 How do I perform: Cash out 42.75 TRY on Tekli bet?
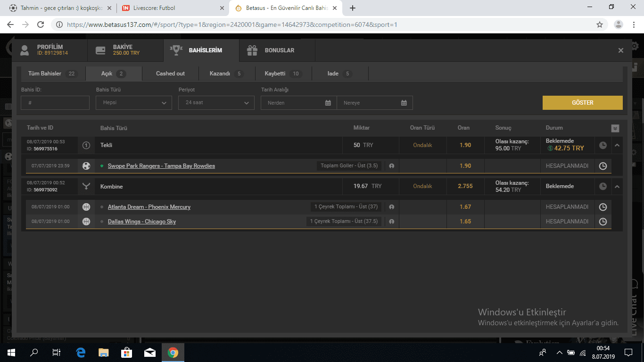coord(565,148)
